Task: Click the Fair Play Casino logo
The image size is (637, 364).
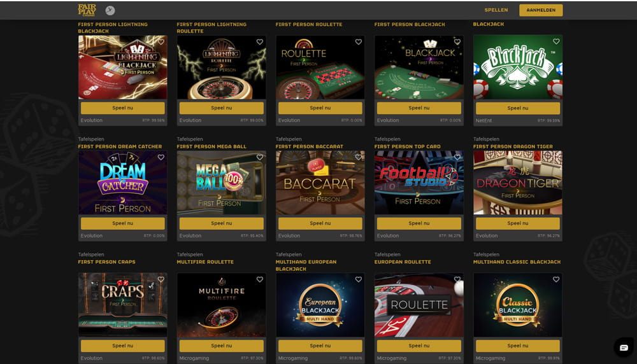Action: tap(87, 10)
